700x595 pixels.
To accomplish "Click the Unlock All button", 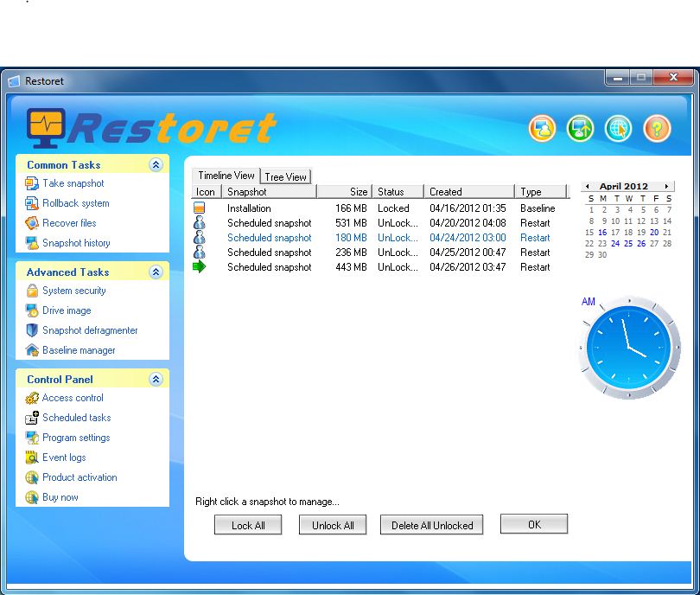I will (333, 525).
